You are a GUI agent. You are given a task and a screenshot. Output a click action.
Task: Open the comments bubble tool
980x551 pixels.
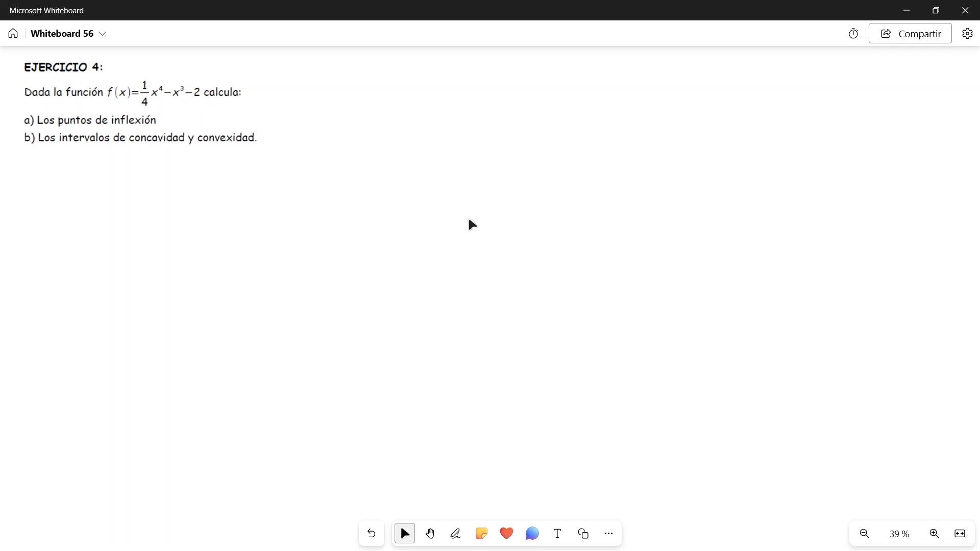click(x=532, y=534)
